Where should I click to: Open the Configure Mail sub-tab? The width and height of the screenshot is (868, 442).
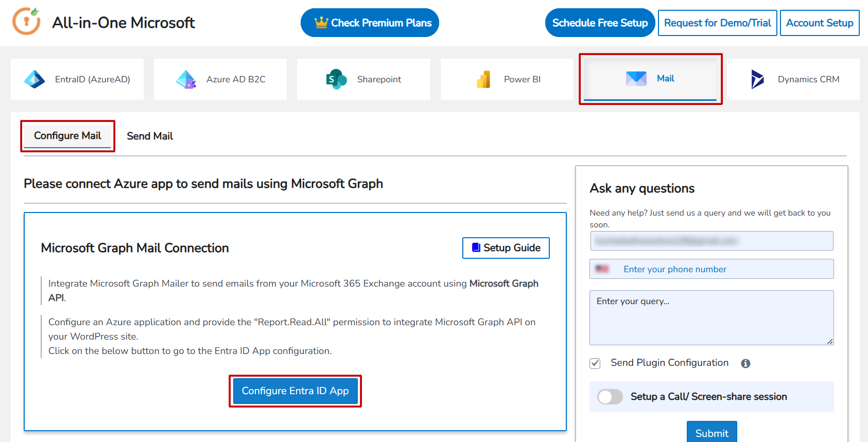67,136
